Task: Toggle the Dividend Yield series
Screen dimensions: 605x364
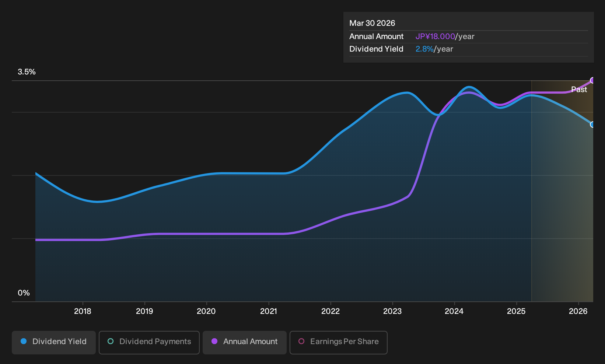Action: coord(54,342)
